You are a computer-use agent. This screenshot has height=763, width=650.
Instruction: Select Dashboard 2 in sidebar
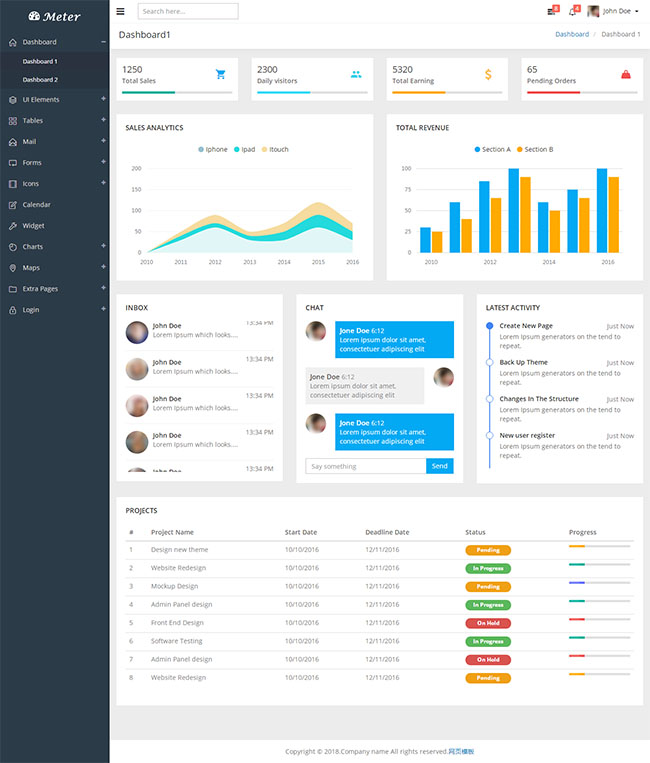40,79
